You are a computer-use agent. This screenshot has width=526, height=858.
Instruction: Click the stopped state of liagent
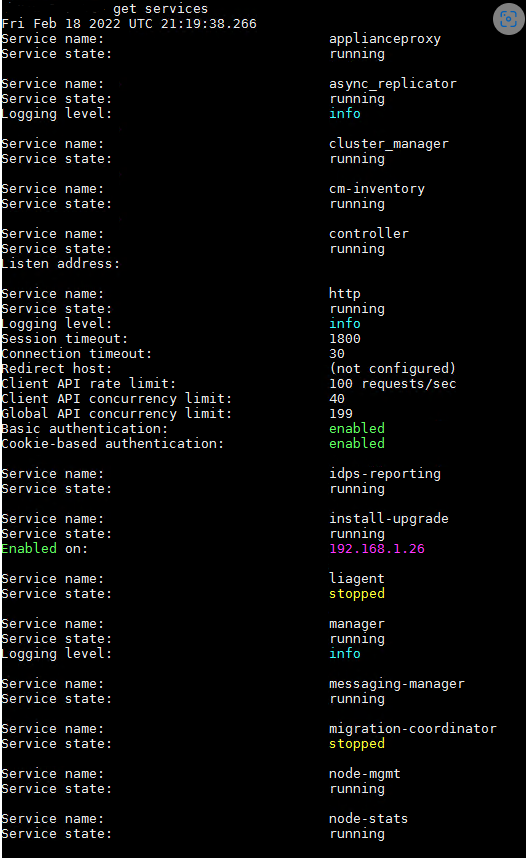[357, 594]
